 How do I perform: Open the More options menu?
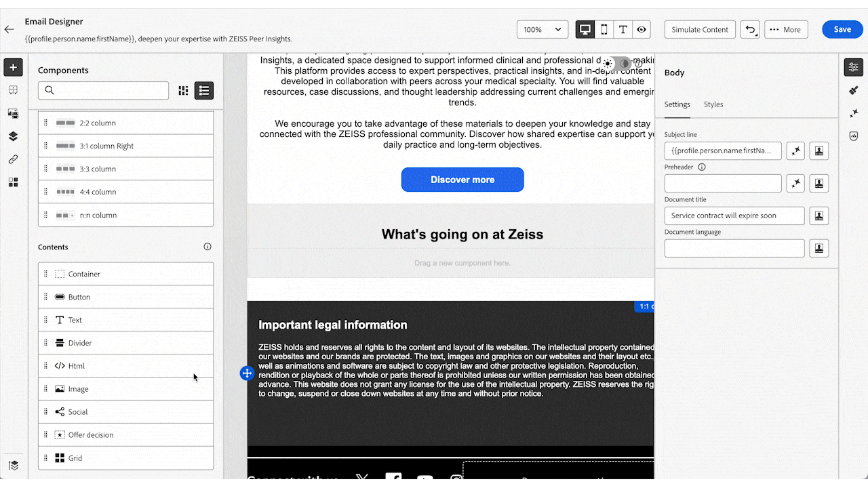pos(785,29)
